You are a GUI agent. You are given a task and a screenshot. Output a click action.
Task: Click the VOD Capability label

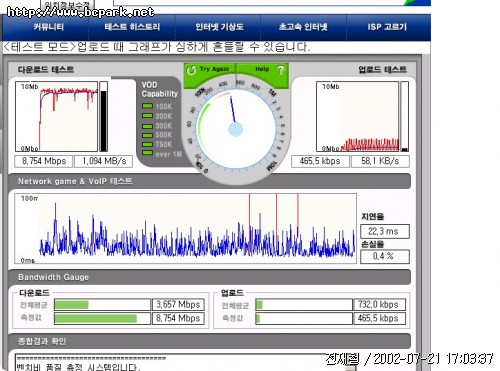click(x=160, y=89)
